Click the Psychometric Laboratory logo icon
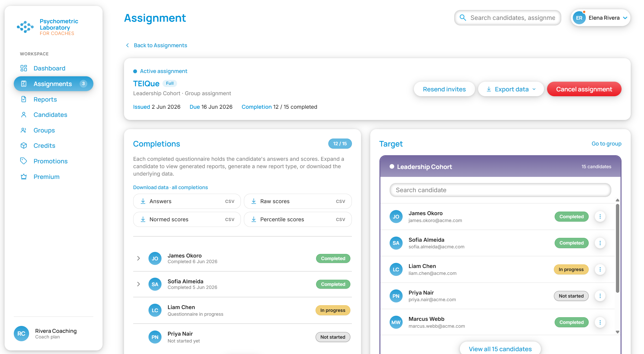This screenshot has height=354, width=644. [25, 27]
